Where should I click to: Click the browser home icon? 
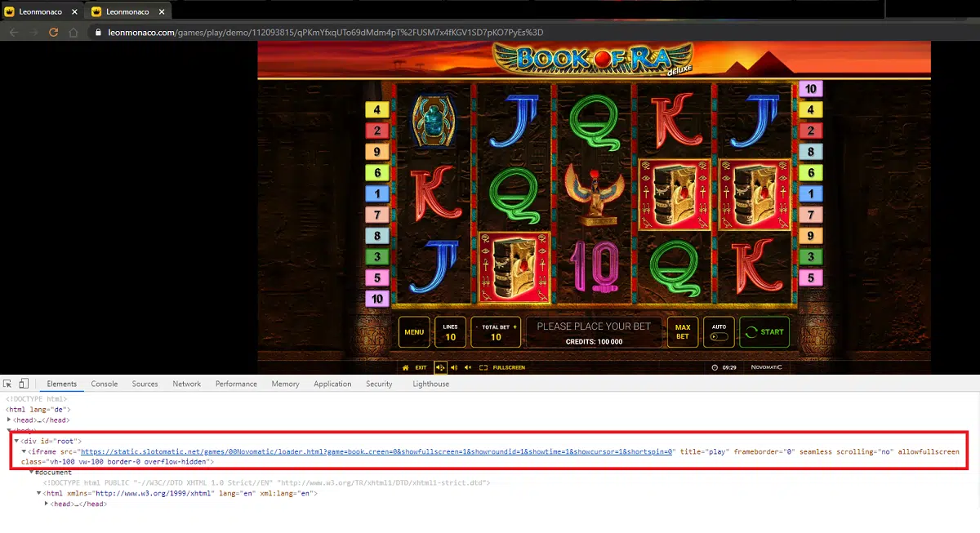73,33
